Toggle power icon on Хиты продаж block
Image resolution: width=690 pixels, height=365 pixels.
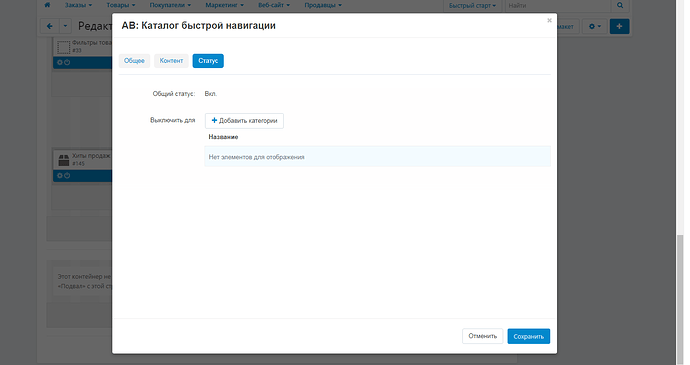coord(67,176)
